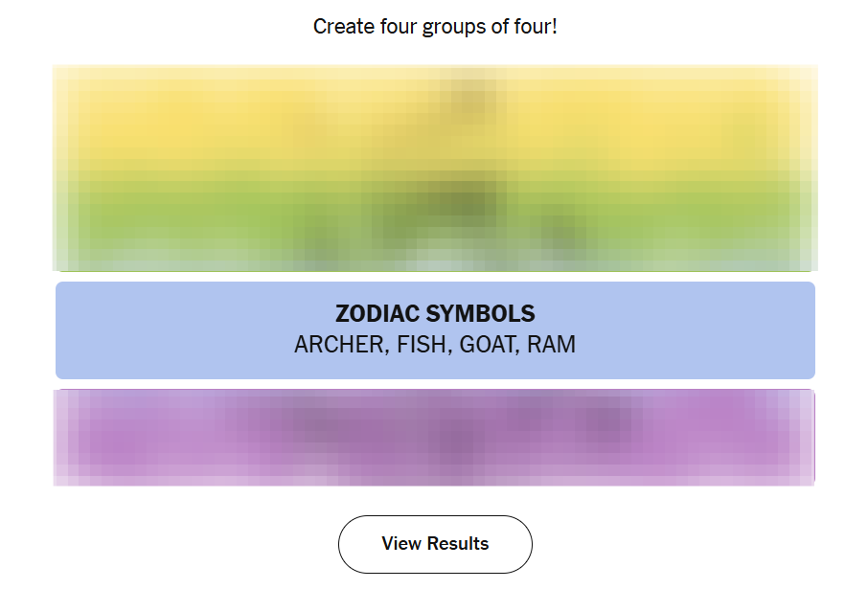Click the word FISH in the zodiac group

422,345
